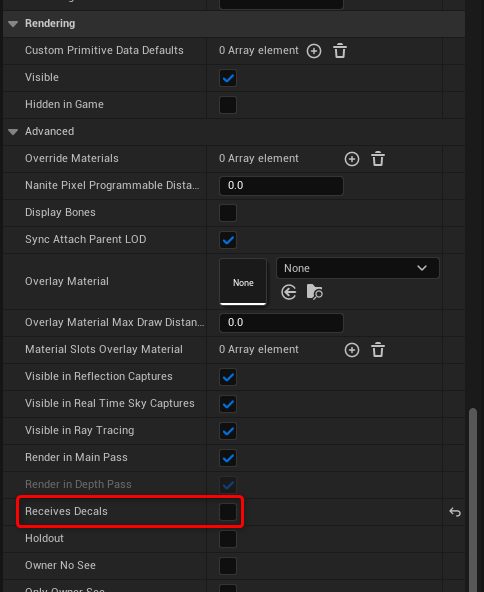Image resolution: width=484 pixels, height=592 pixels.
Task: Delete all Material Slots Overlay Material elements
Action: pyautogui.click(x=378, y=350)
